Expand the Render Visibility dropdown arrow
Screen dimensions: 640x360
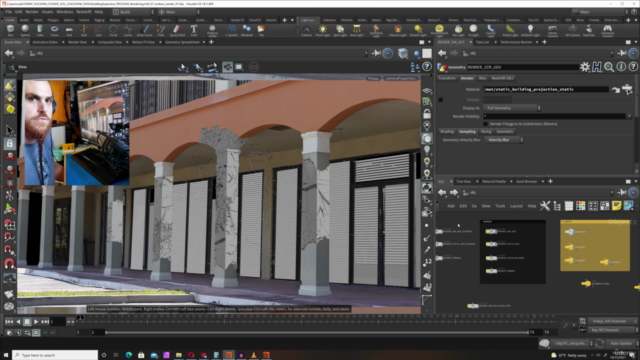(x=629, y=116)
